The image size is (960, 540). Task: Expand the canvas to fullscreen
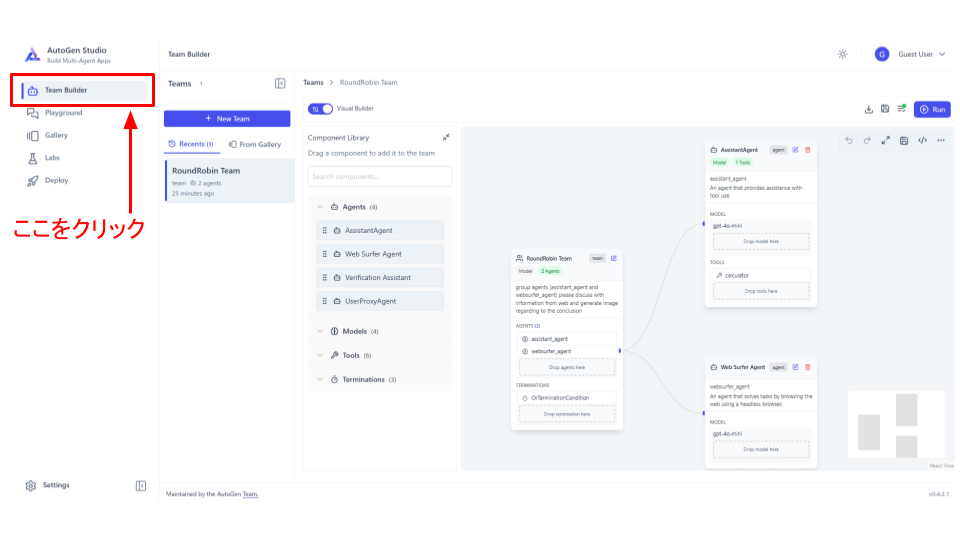point(885,141)
